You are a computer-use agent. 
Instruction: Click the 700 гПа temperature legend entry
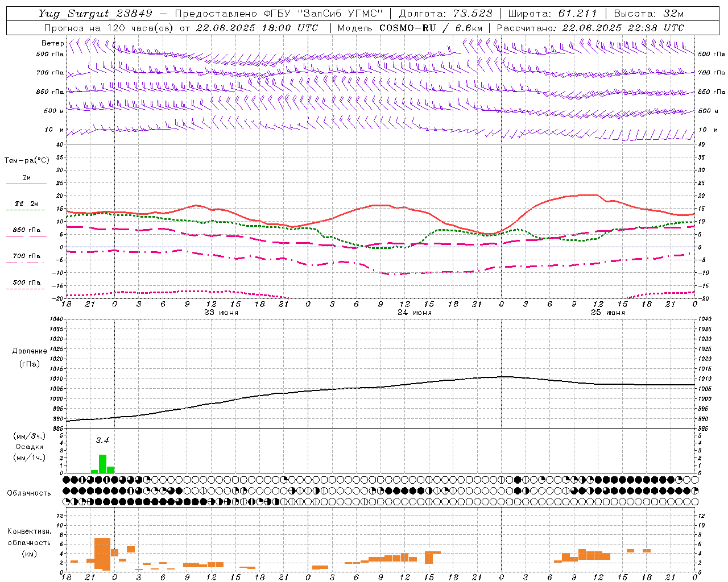(x=26, y=256)
